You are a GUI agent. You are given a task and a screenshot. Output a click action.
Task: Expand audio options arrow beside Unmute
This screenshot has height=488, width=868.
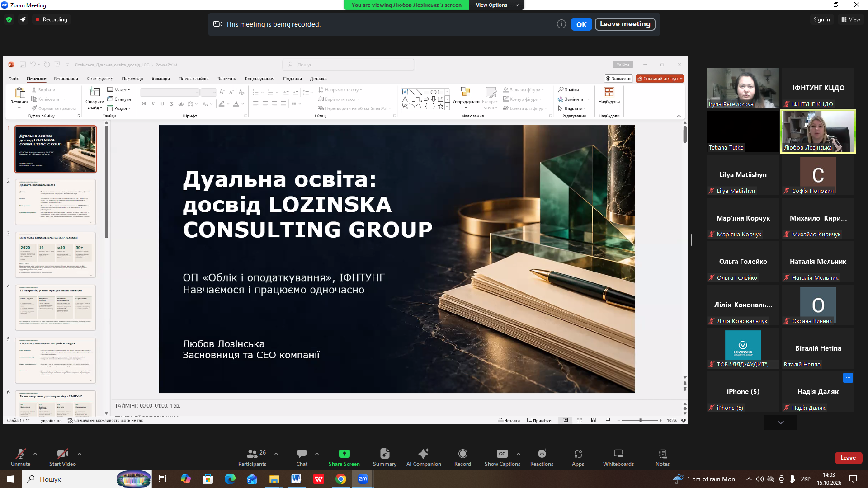(x=35, y=453)
